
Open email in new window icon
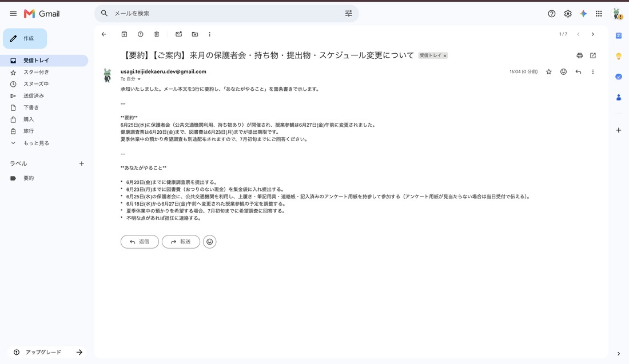593,55
